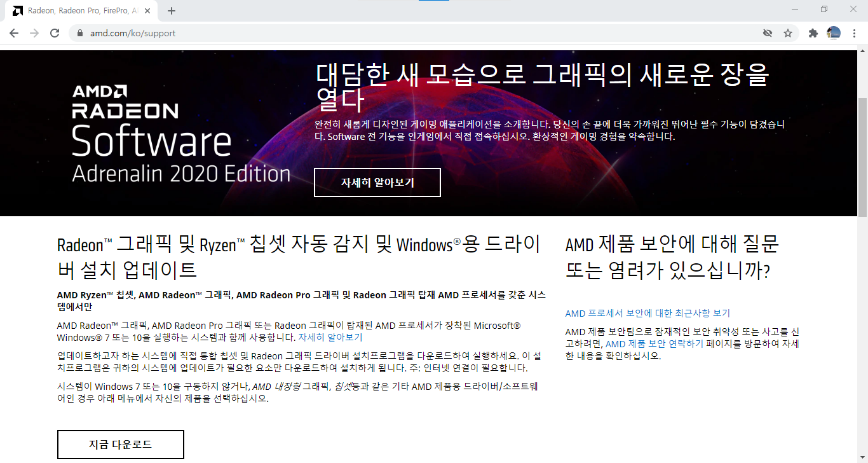The height and width of the screenshot is (463, 868).
Task: Restore down the Chrome window
Action: 824,9
